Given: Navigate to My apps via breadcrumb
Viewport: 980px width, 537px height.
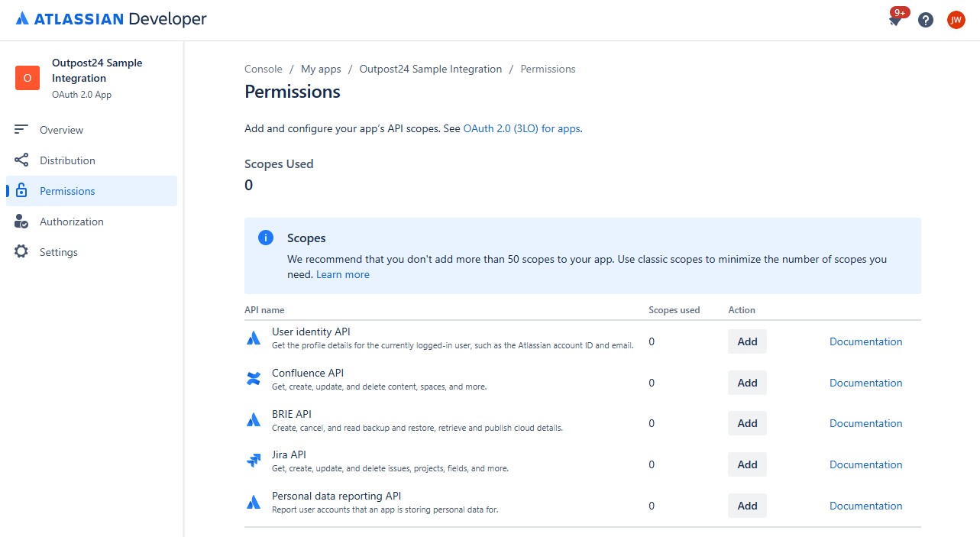Looking at the screenshot, I should [x=320, y=68].
